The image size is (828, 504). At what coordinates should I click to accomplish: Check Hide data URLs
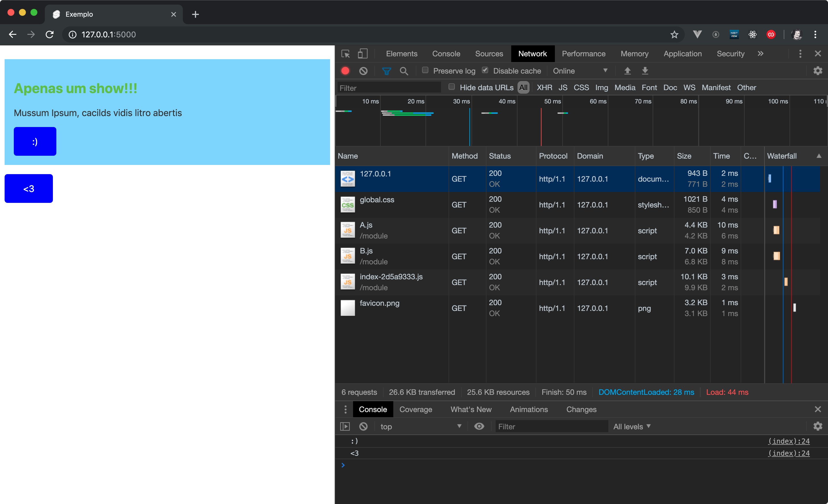click(x=452, y=87)
